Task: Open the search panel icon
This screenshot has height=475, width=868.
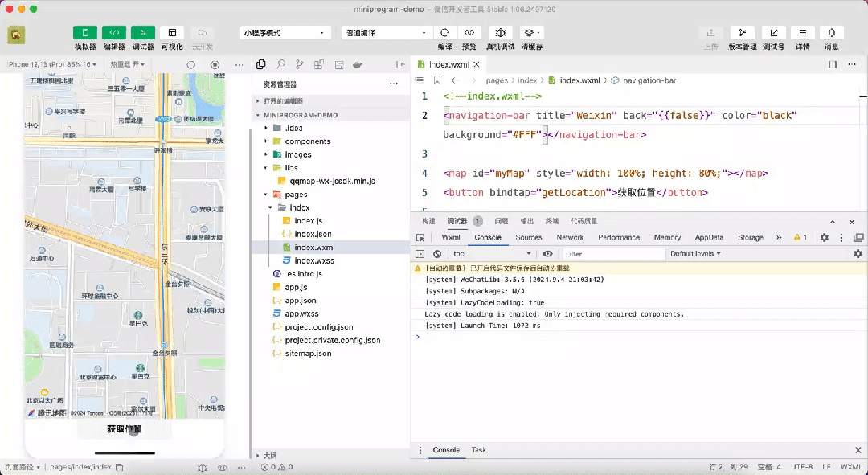Action: (280, 65)
